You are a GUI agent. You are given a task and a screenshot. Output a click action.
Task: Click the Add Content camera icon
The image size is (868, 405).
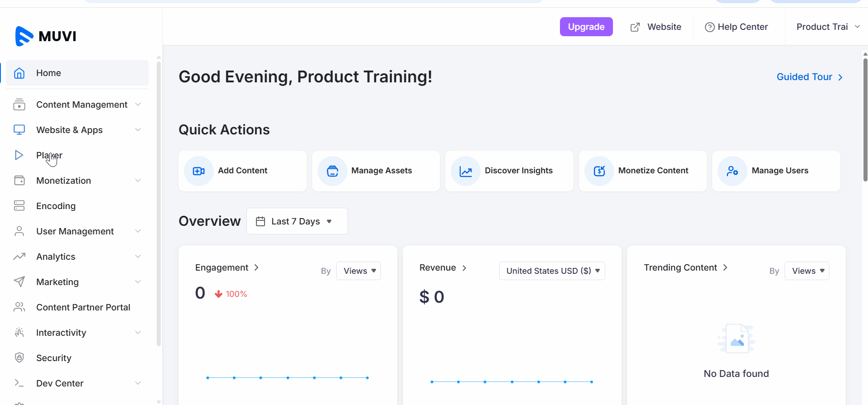(198, 171)
